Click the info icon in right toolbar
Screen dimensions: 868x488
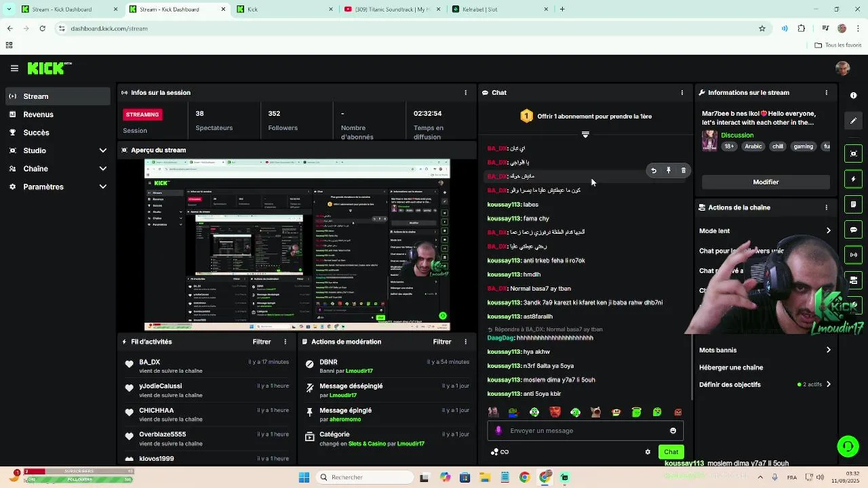tap(854, 96)
